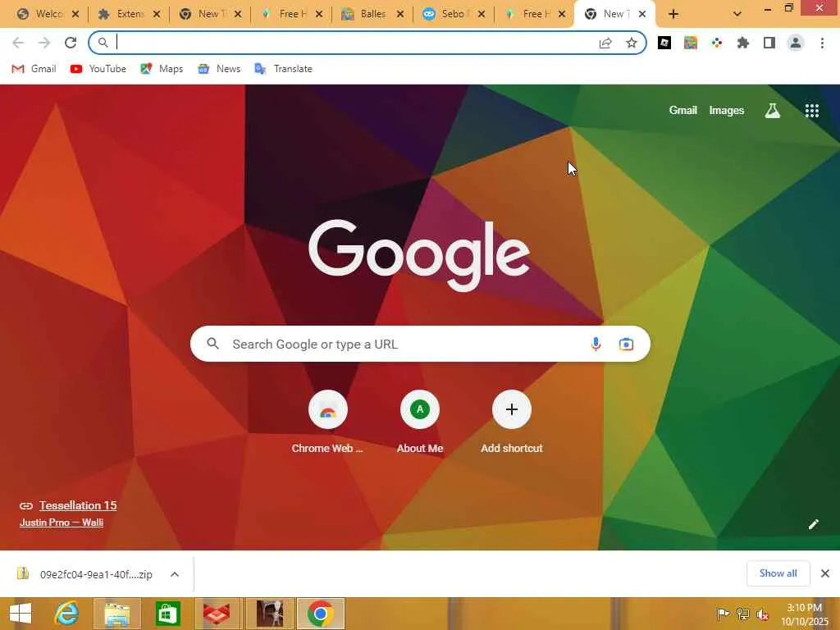This screenshot has height=630, width=840.
Task: Expand download item options chevron
Action: point(175,574)
